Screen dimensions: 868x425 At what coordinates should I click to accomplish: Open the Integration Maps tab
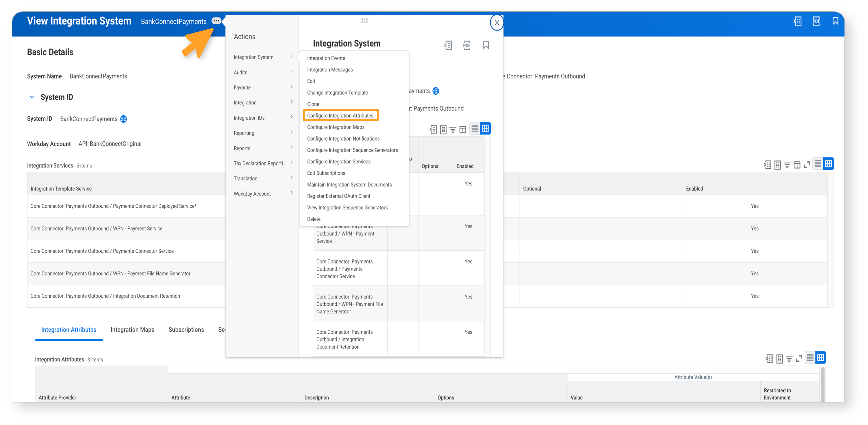(132, 330)
